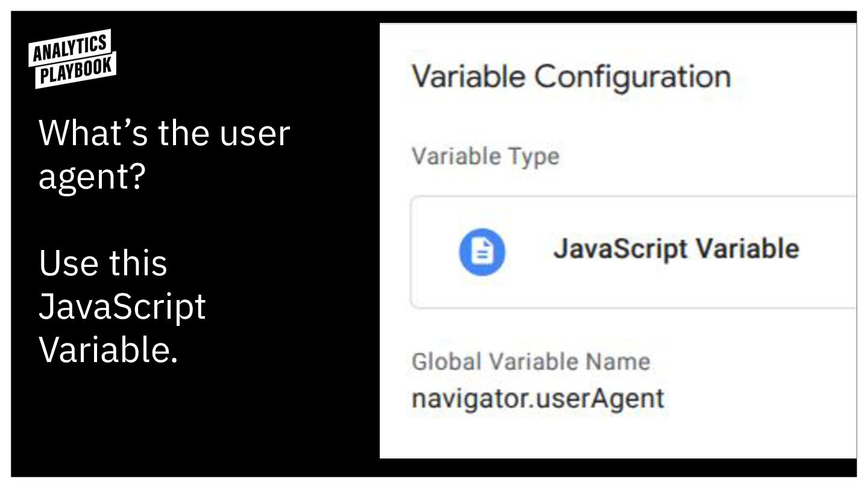
Task: Click the Analytics Playbook logo
Action: coord(72,59)
